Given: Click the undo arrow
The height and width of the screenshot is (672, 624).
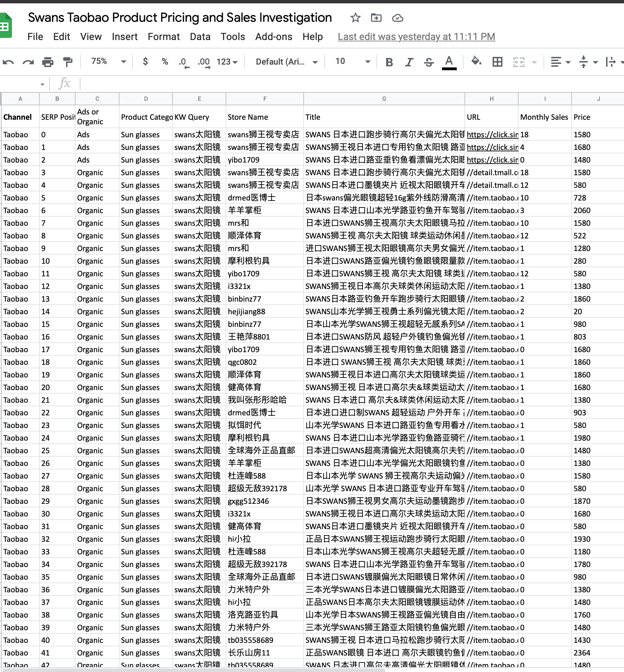Looking at the screenshot, I should tap(8, 62).
